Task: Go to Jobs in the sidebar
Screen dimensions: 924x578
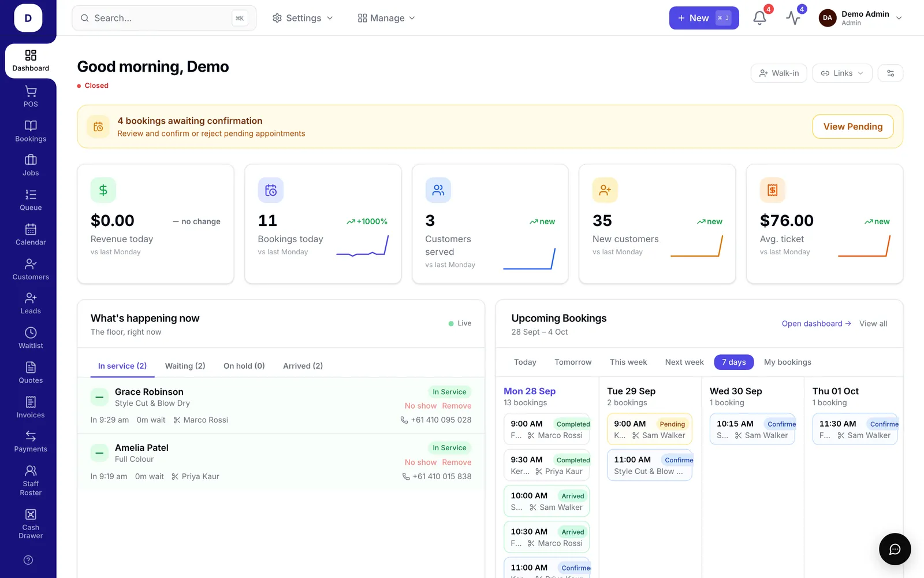Action: pyautogui.click(x=31, y=165)
